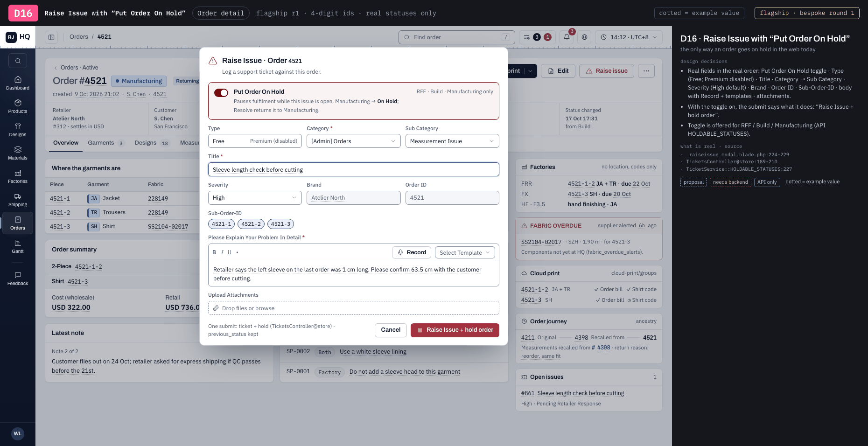Image resolution: width=868 pixels, height=446 pixels.
Task: Select the Free type option
Action: click(x=218, y=141)
